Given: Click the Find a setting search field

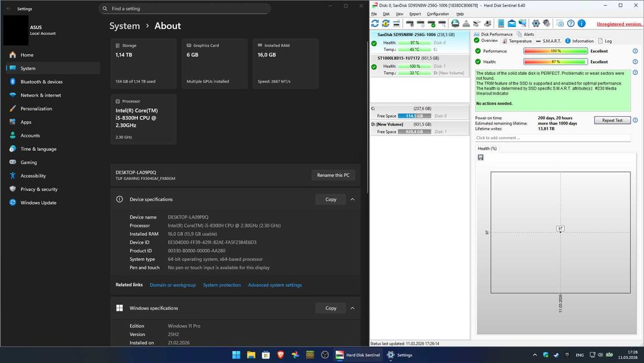Looking at the screenshot, I should click(x=185, y=8).
